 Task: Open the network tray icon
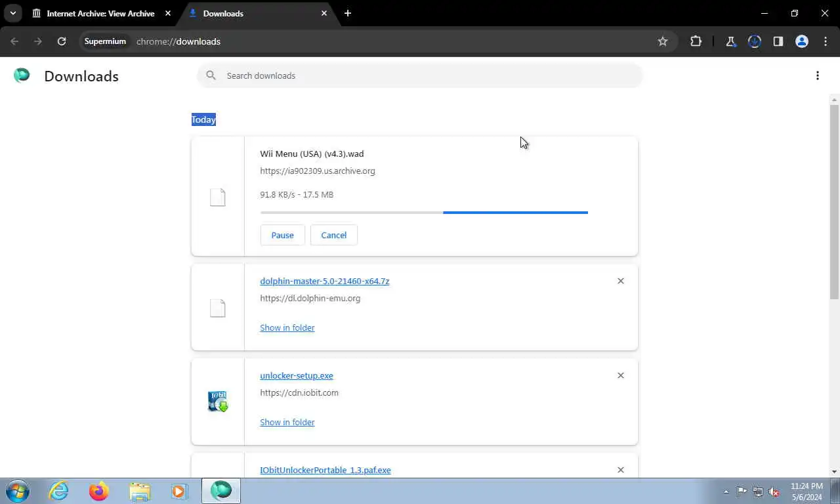click(x=758, y=491)
